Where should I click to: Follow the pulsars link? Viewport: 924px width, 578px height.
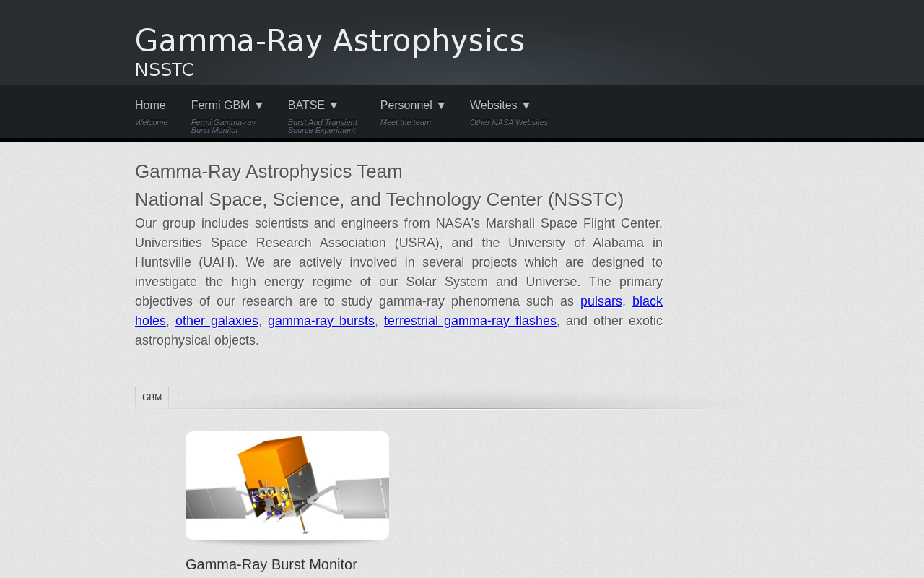click(x=601, y=301)
